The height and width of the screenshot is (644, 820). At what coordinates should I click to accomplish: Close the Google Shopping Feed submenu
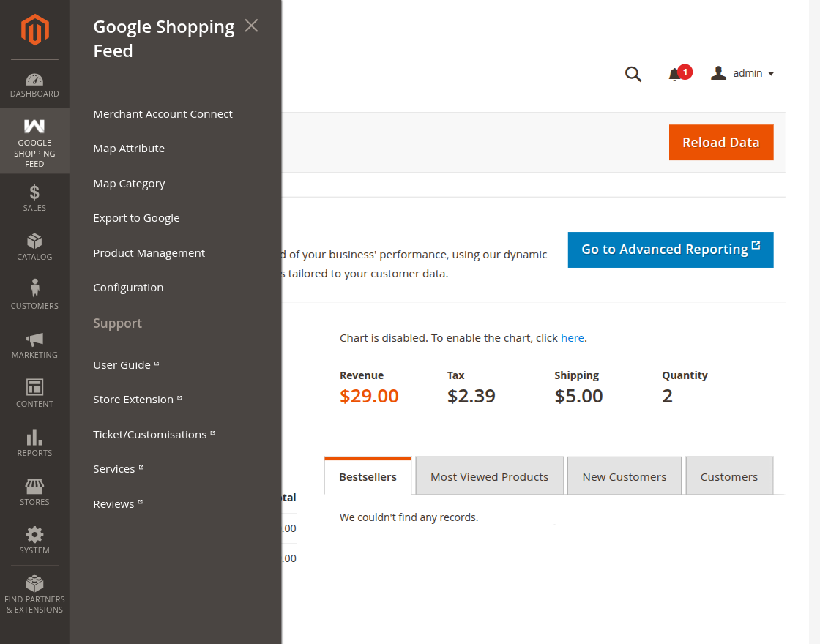click(x=252, y=26)
